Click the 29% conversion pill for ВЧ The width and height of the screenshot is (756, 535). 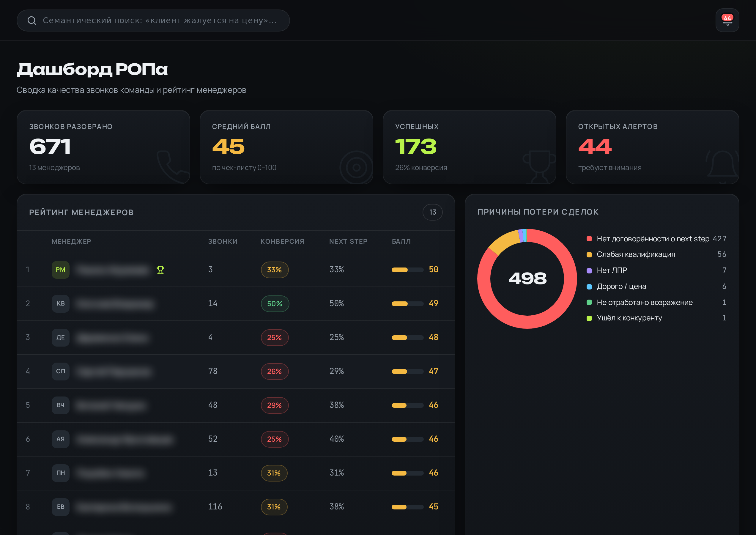point(275,405)
